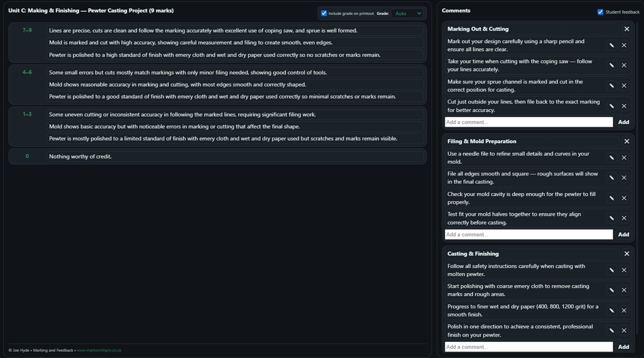Delete the 'Take your time when cutting' comment
The width and height of the screenshot is (644, 358).
pyautogui.click(x=624, y=65)
